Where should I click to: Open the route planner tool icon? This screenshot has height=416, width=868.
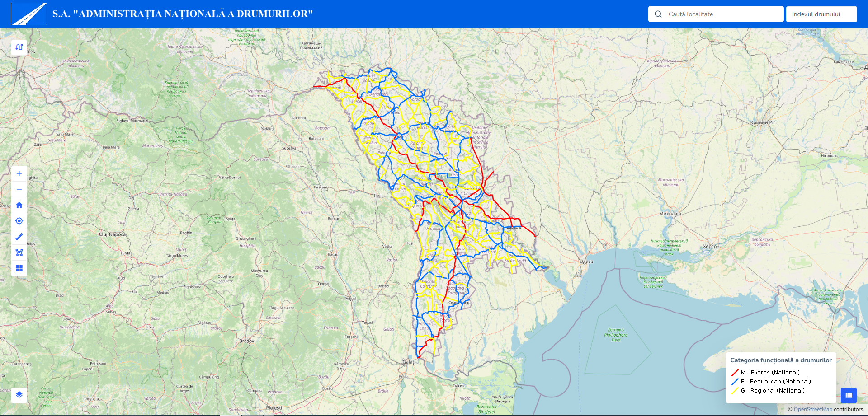pos(19,47)
